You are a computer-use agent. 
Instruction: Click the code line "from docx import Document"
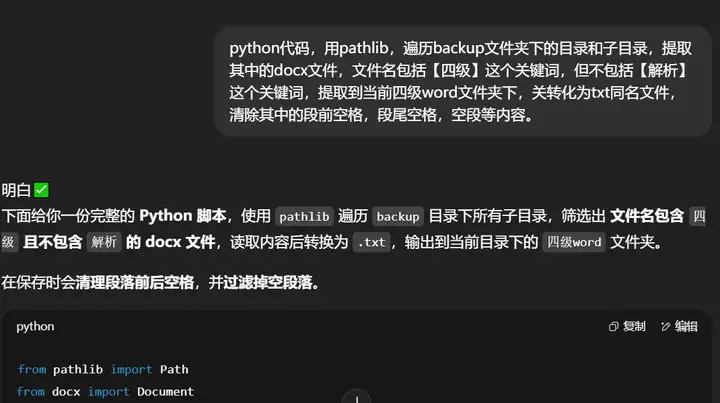coord(105,392)
